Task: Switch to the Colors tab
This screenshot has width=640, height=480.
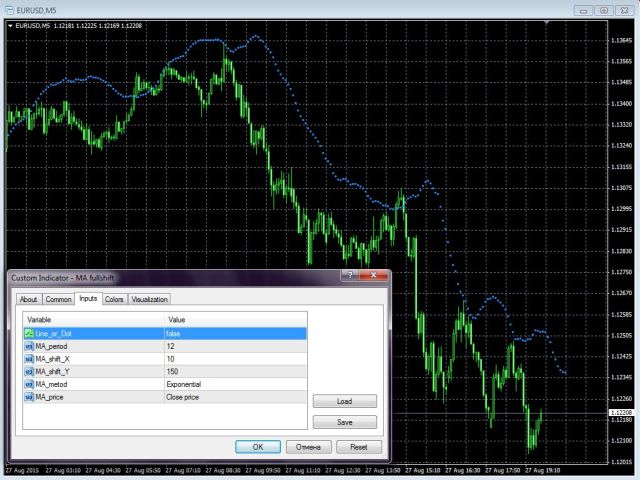Action: [x=114, y=299]
